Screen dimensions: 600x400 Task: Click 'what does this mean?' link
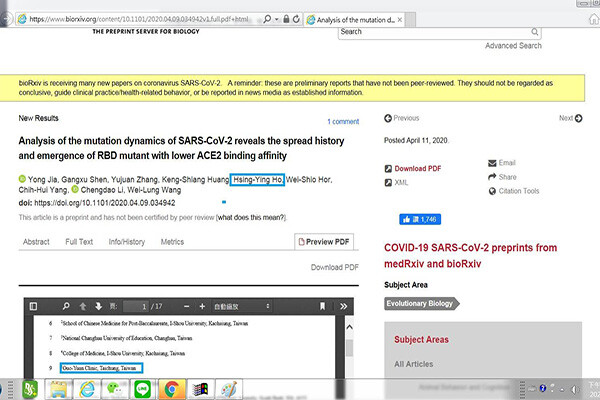252,217
